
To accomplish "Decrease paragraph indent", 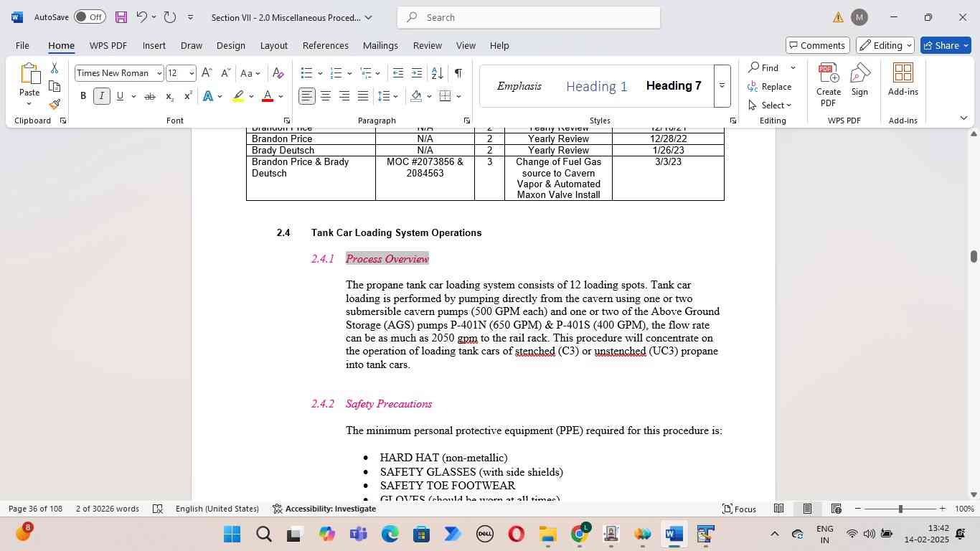I will point(398,73).
